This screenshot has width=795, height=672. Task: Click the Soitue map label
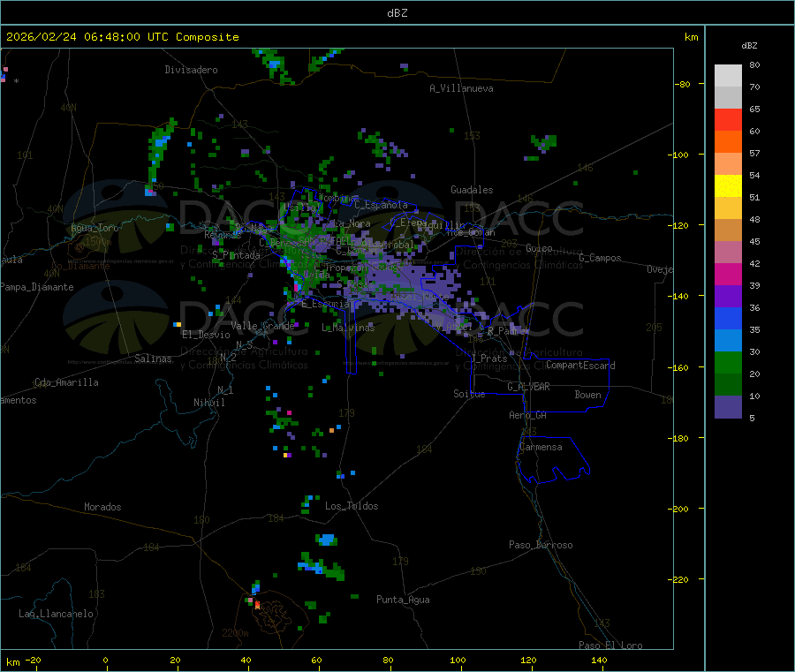tap(470, 394)
